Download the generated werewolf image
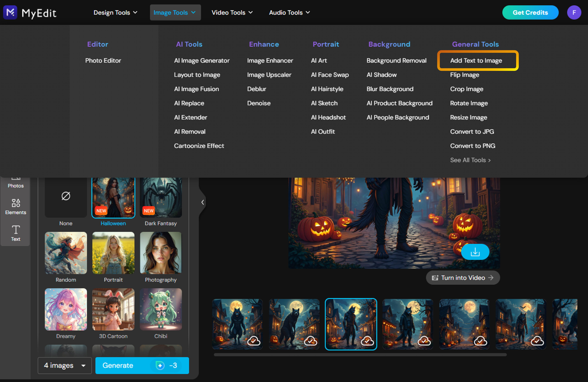 [x=475, y=252]
